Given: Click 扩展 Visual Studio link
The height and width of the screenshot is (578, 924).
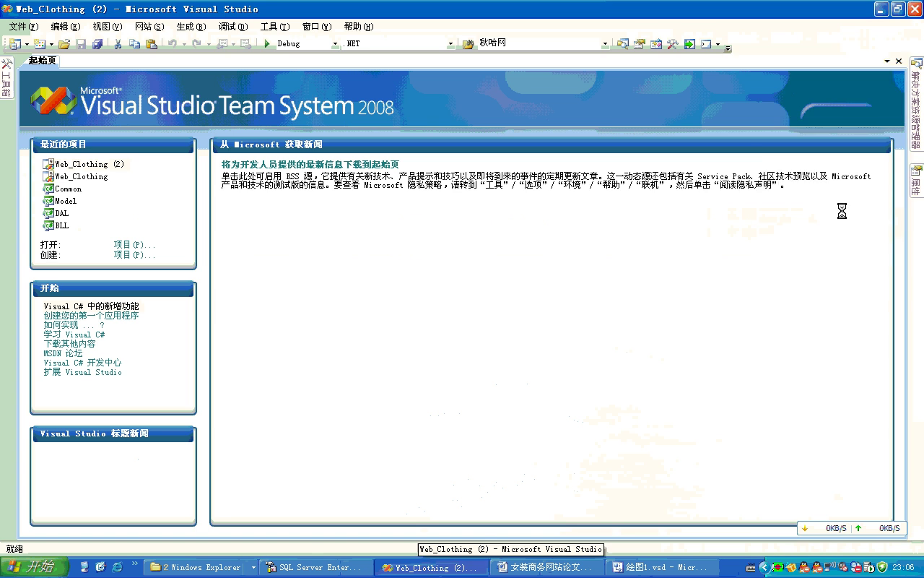Looking at the screenshot, I should (82, 372).
